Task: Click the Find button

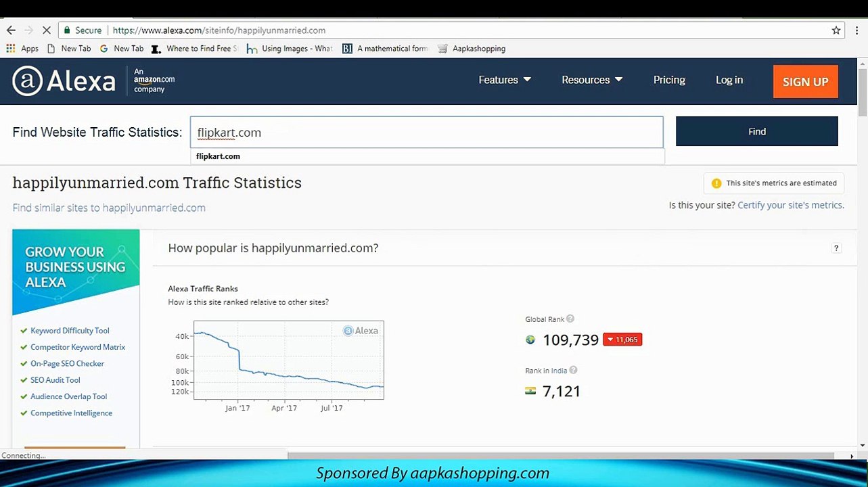Action: coord(756,131)
